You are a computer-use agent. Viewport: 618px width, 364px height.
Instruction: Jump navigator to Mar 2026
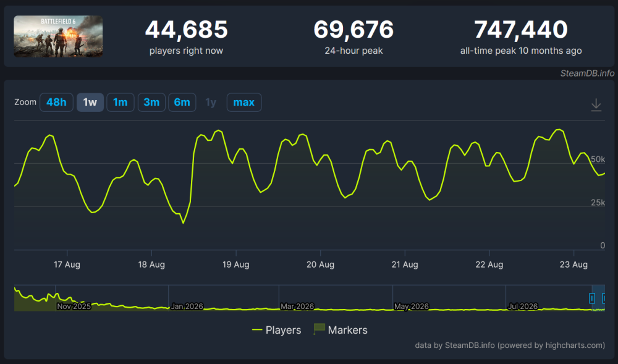click(297, 306)
